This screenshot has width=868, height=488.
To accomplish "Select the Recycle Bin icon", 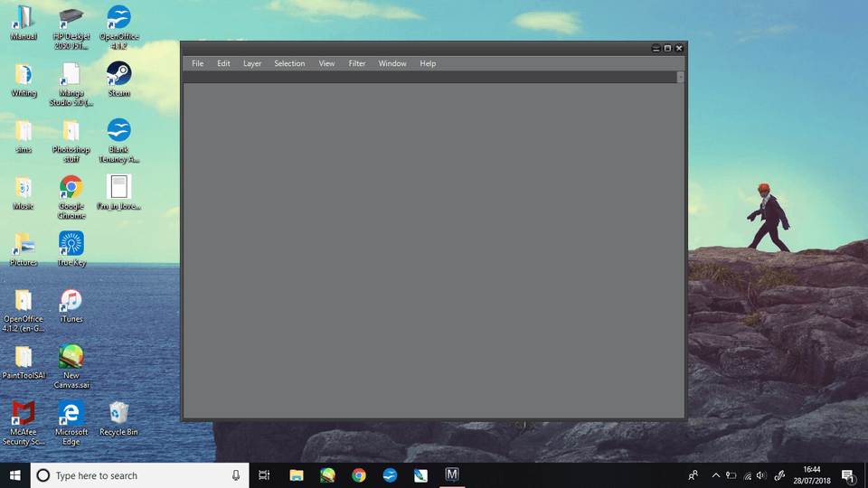I will pyautogui.click(x=118, y=418).
